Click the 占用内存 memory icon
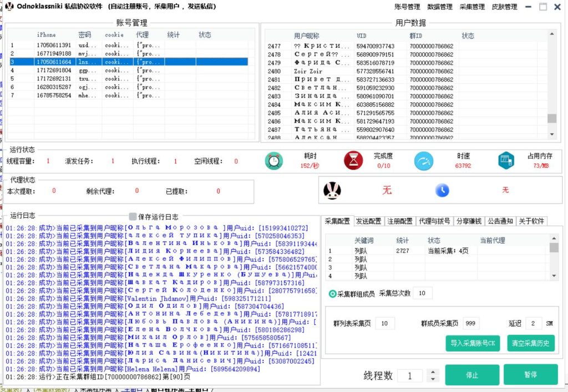This screenshot has width=568, height=392. [x=505, y=161]
